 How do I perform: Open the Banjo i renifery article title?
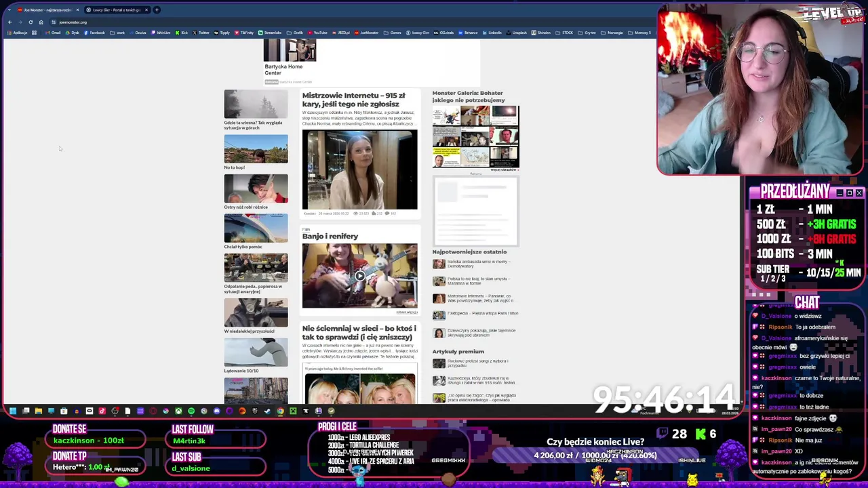[330, 236]
